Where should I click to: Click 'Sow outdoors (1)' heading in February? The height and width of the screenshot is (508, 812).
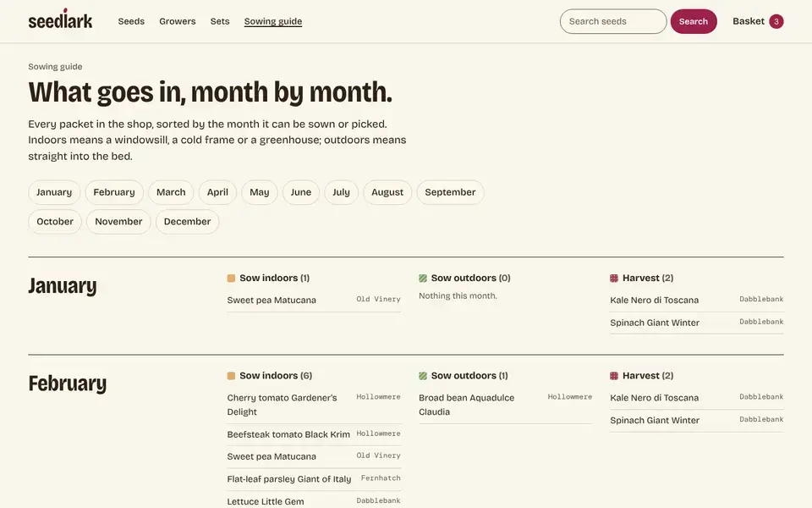pyautogui.click(x=469, y=376)
